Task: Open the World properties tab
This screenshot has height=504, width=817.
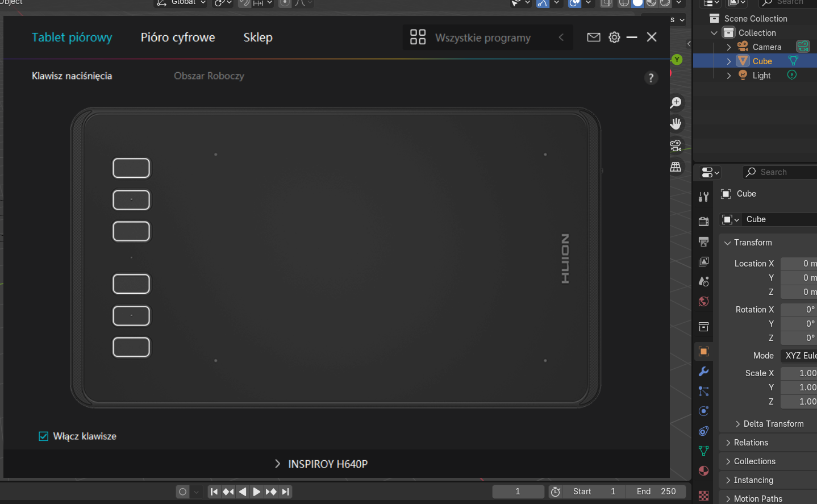Action: point(703,301)
